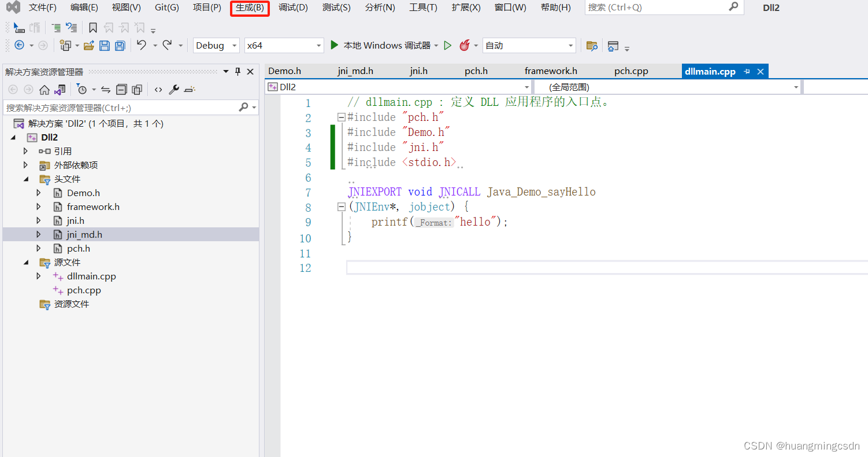Open Properties with the wrench icon
Screen dimensions: 868x457
tap(173, 90)
